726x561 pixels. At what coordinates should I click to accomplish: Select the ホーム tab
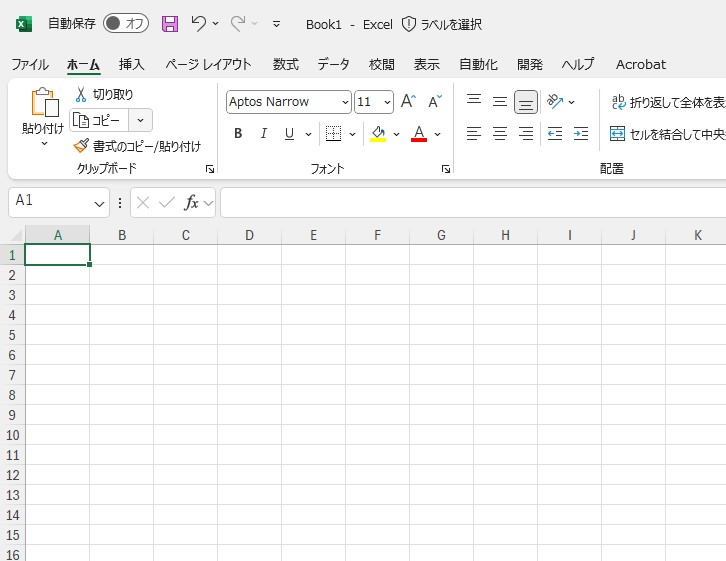pyautogui.click(x=83, y=64)
